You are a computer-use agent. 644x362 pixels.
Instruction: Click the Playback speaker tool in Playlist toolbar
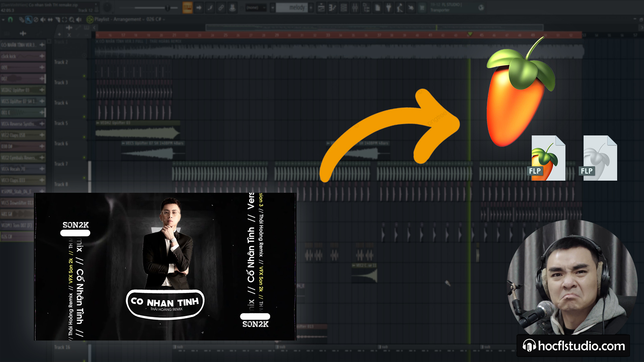coord(79,20)
